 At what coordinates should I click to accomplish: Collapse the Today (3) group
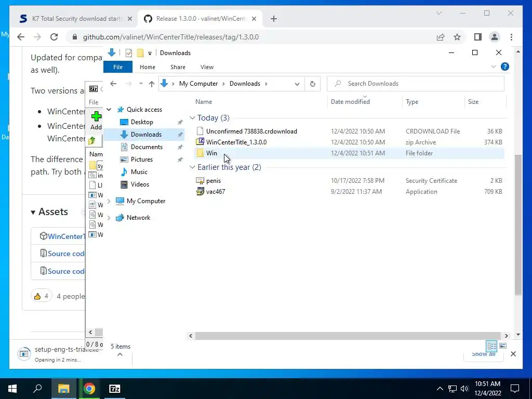coord(192,118)
